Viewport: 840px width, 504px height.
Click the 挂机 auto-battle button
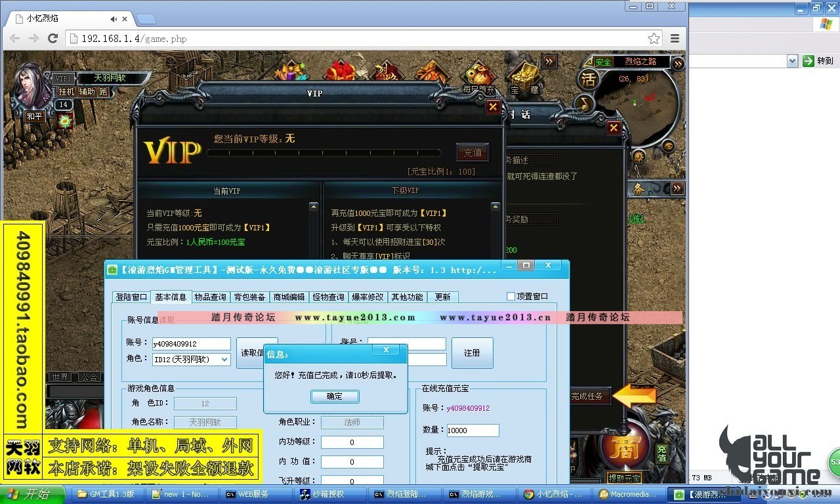click(66, 92)
